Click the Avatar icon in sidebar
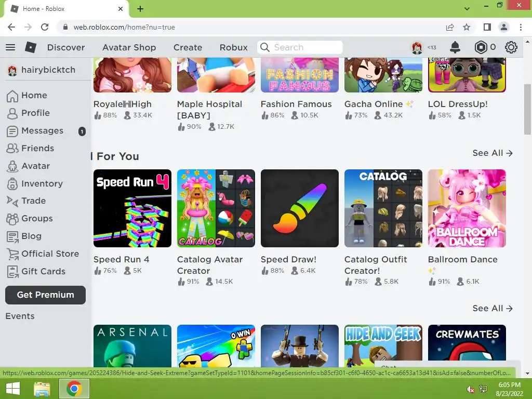Image resolution: width=532 pixels, height=399 pixels. [x=12, y=166]
